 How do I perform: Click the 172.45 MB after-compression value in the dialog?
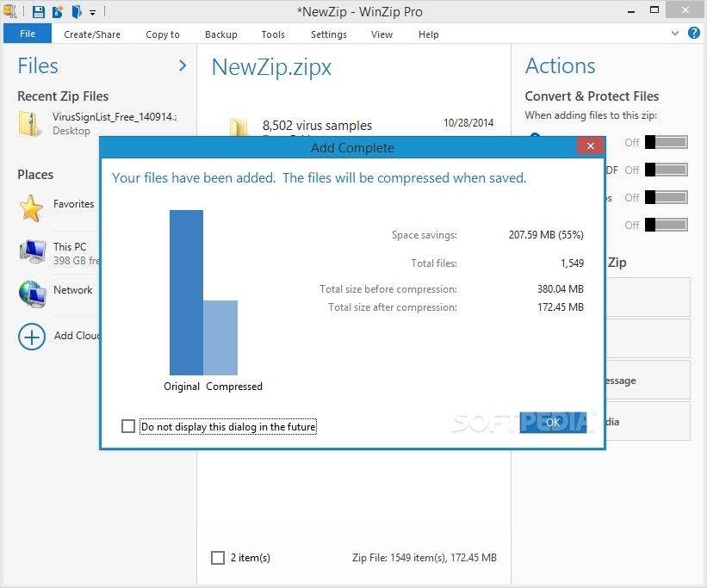pyautogui.click(x=561, y=307)
